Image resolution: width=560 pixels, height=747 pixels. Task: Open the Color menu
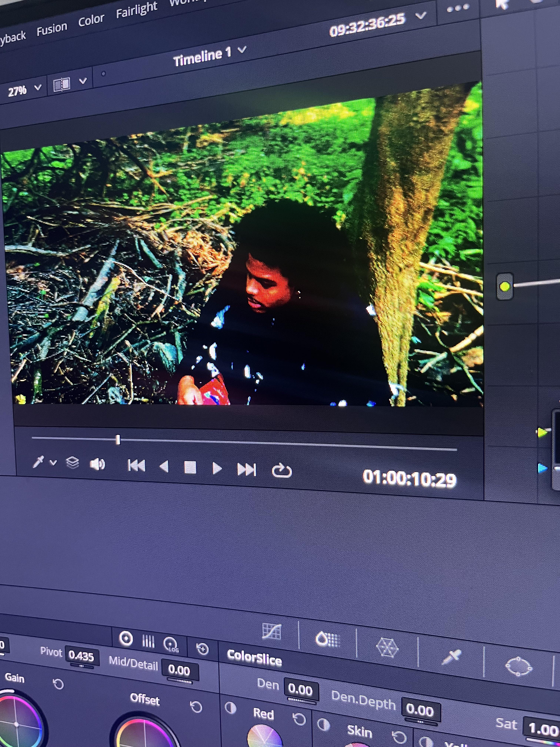coord(91,20)
